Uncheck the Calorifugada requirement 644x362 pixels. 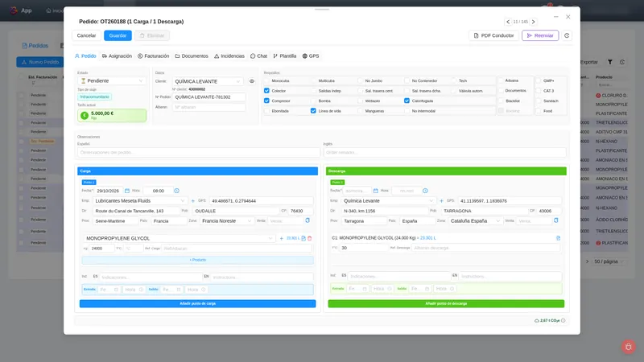(x=407, y=101)
